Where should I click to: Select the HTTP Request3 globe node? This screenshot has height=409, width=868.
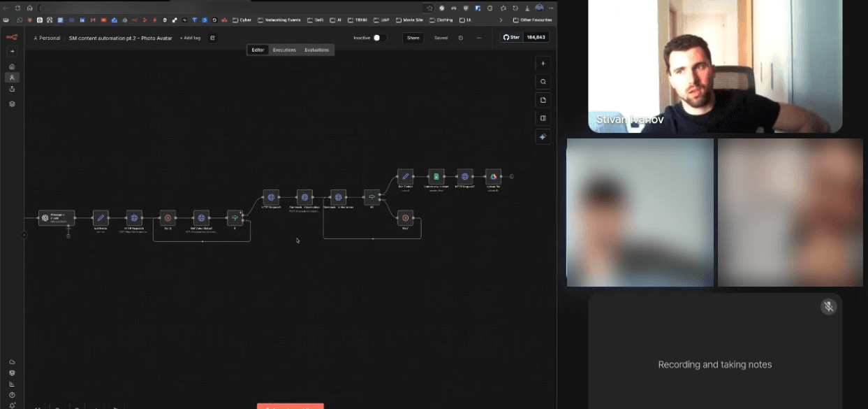(x=134, y=217)
